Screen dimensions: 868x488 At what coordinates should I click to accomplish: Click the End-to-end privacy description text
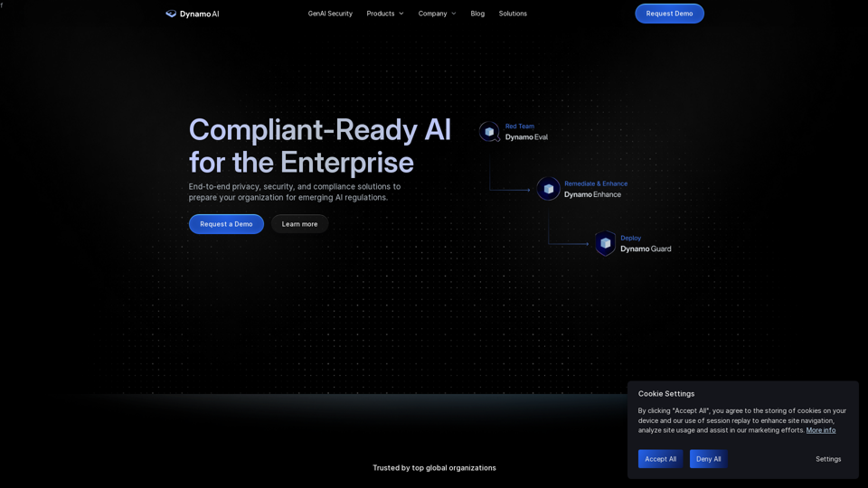tap(295, 192)
